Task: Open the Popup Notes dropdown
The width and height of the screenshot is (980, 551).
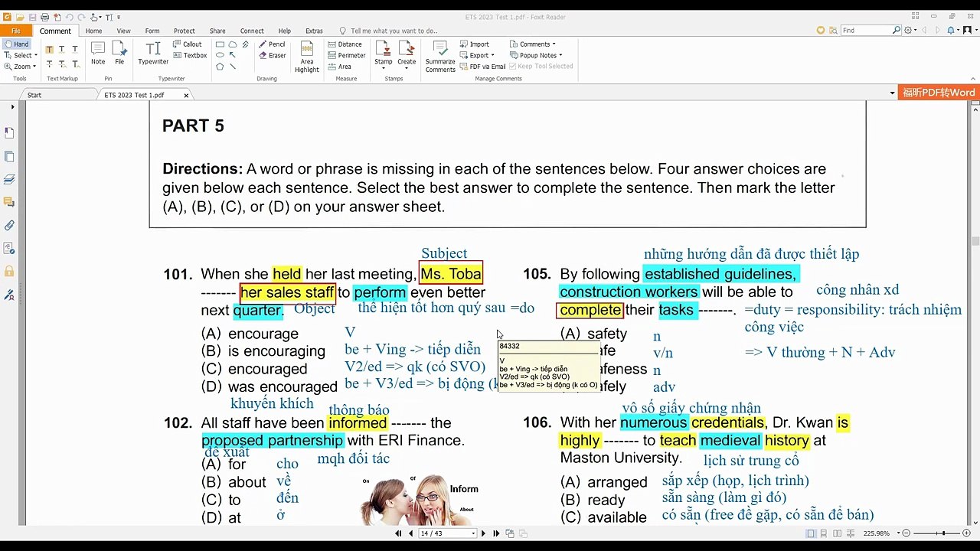Action: (x=536, y=55)
